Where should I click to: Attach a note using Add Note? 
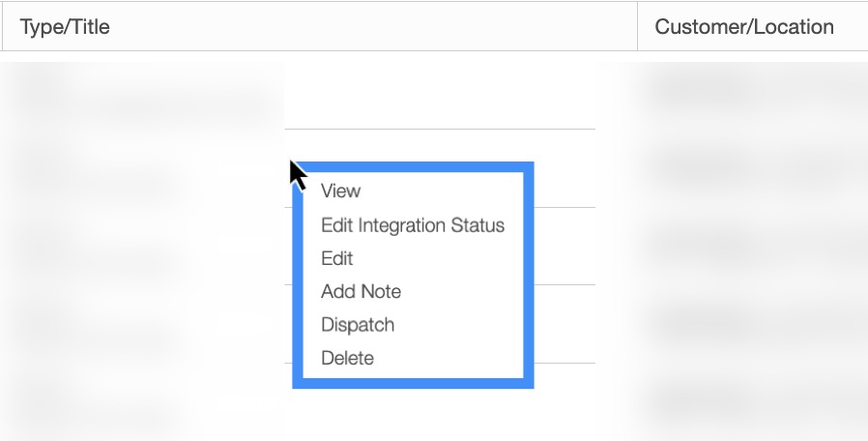361,291
